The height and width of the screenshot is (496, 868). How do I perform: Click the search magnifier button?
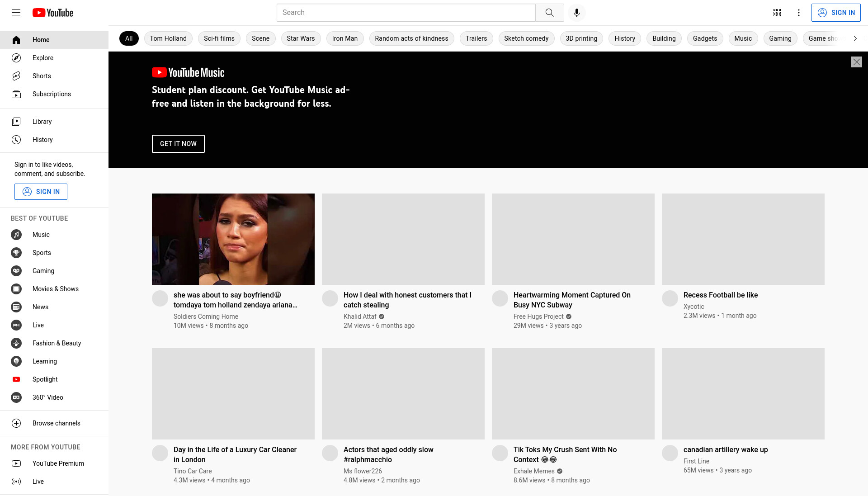tap(549, 13)
